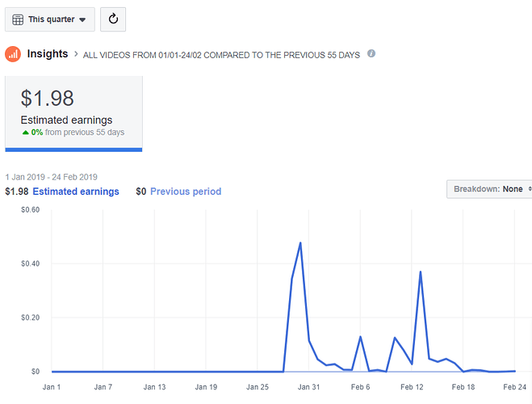The width and height of the screenshot is (532, 404).
Task: Click the $0.20 y-axis label
Action: click(30, 318)
